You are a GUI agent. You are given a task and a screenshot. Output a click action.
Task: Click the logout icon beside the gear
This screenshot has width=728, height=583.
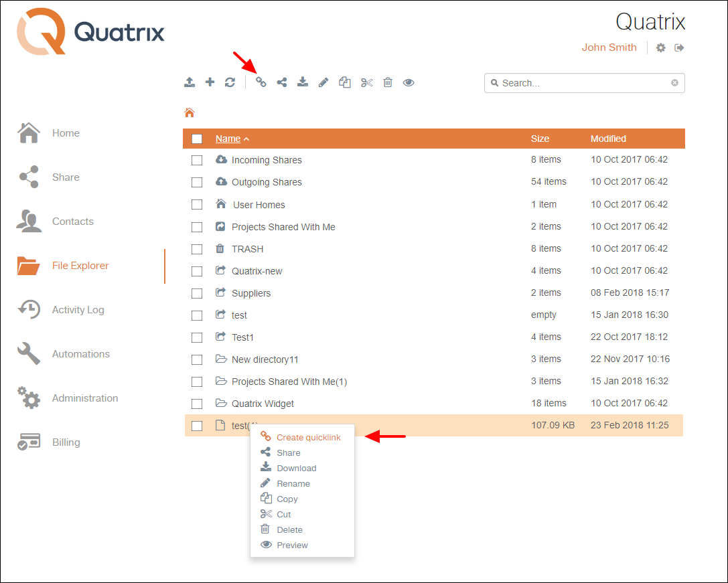click(679, 48)
